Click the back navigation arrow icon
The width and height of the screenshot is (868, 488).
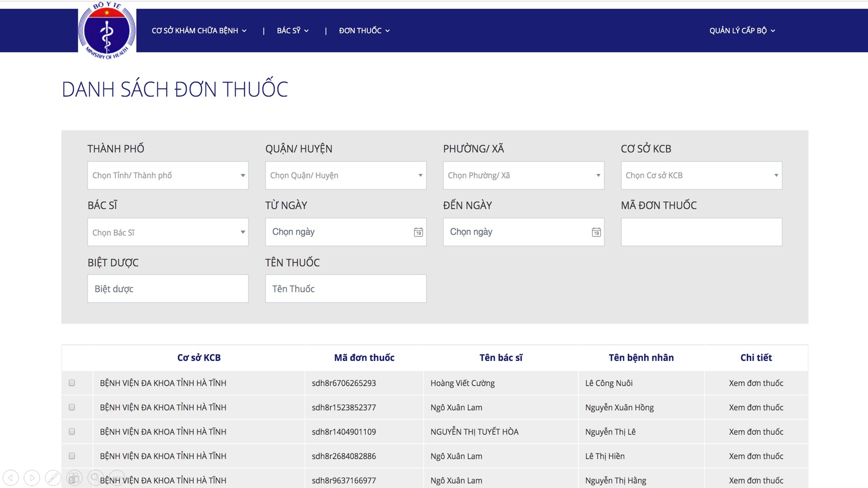tap(10, 478)
